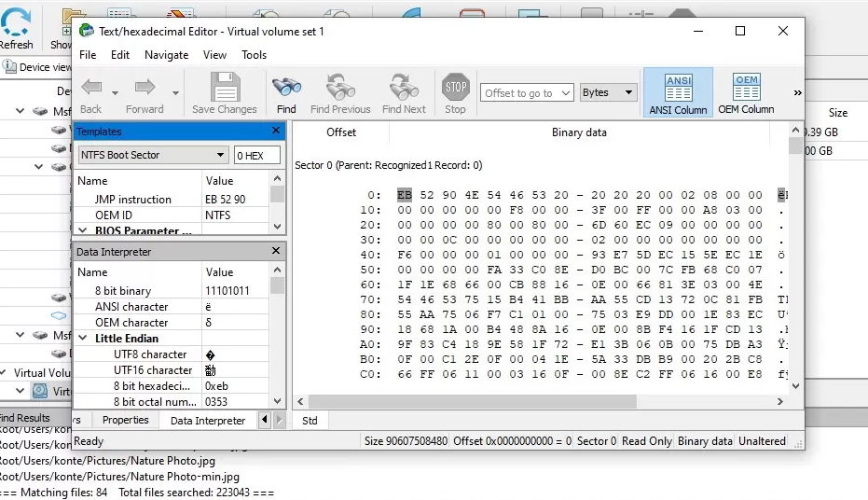Toggle the ANSI Column view

click(x=678, y=93)
